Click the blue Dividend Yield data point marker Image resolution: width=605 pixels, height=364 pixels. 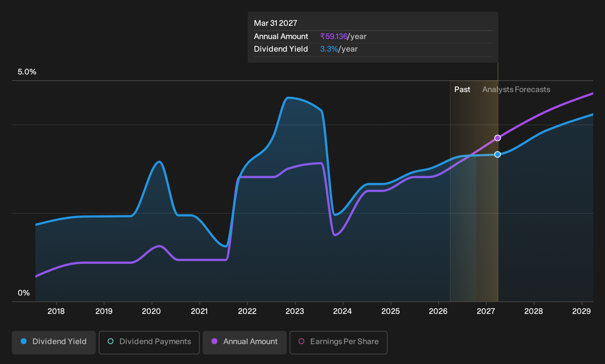click(x=497, y=154)
